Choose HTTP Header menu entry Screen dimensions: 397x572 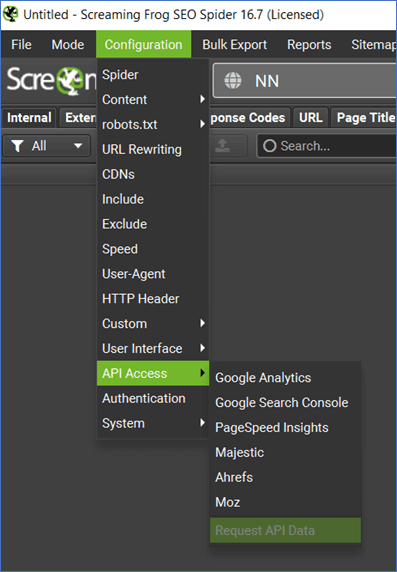click(x=153, y=299)
